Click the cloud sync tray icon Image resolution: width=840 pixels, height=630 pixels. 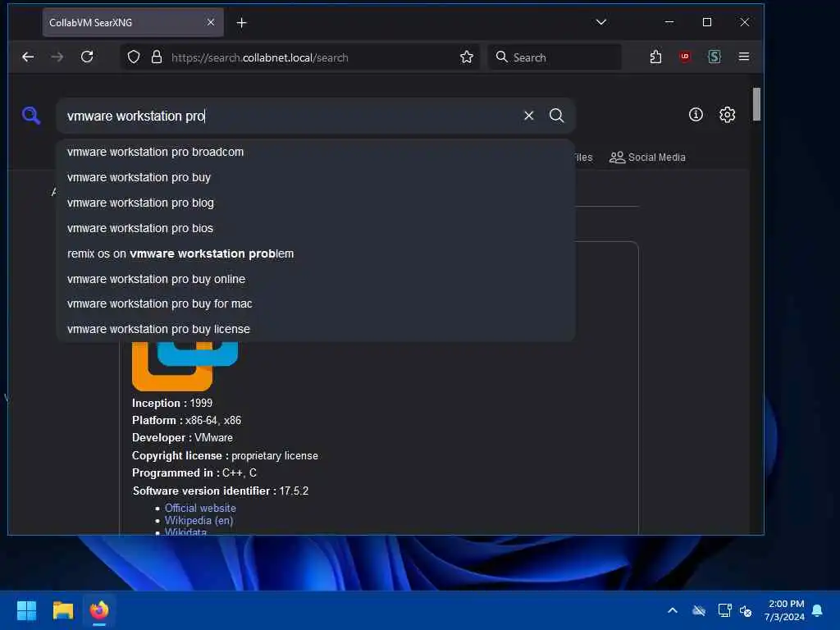tap(699, 610)
